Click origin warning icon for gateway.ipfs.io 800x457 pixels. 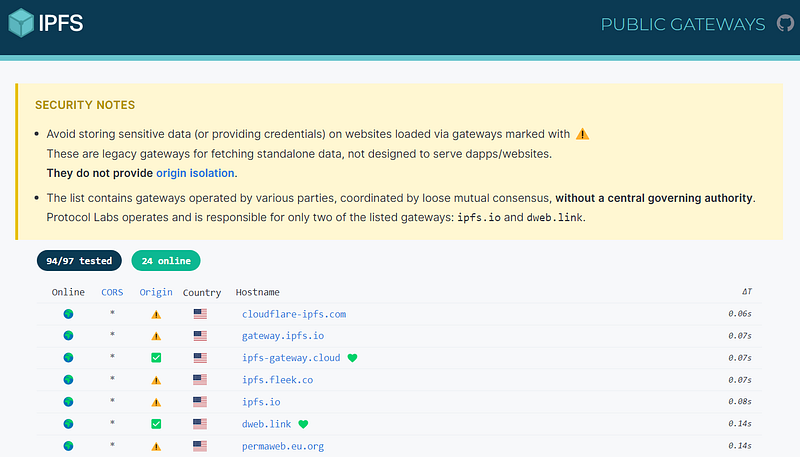point(156,336)
